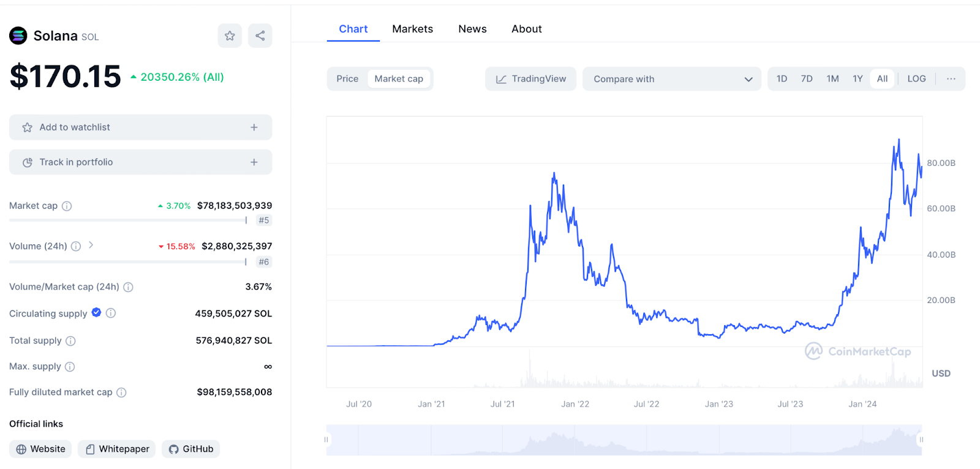Set chart range to 1Y
The width and height of the screenshot is (980, 469).
click(858, 79)
